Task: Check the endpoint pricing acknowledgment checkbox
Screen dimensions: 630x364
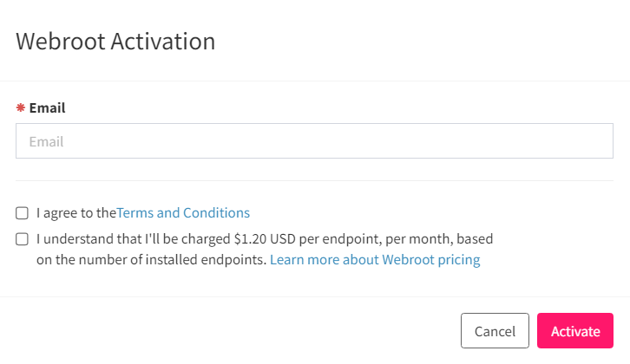Action: pos(22,239)
